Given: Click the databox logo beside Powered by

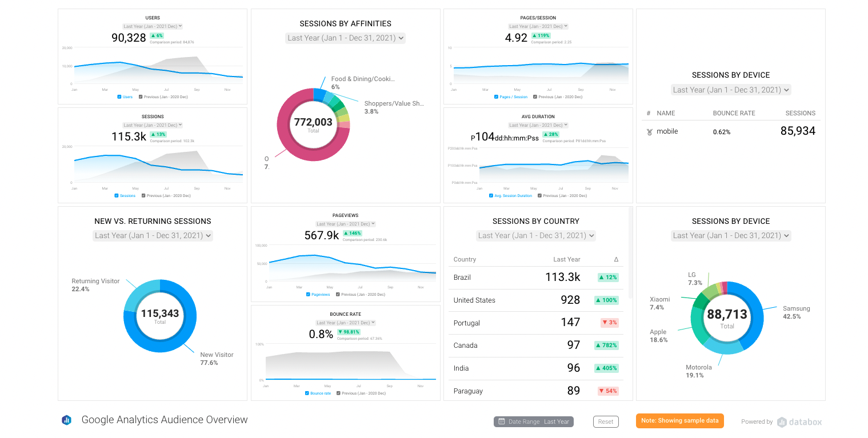Looking at the screenshot, I should (x=799, y=422).
